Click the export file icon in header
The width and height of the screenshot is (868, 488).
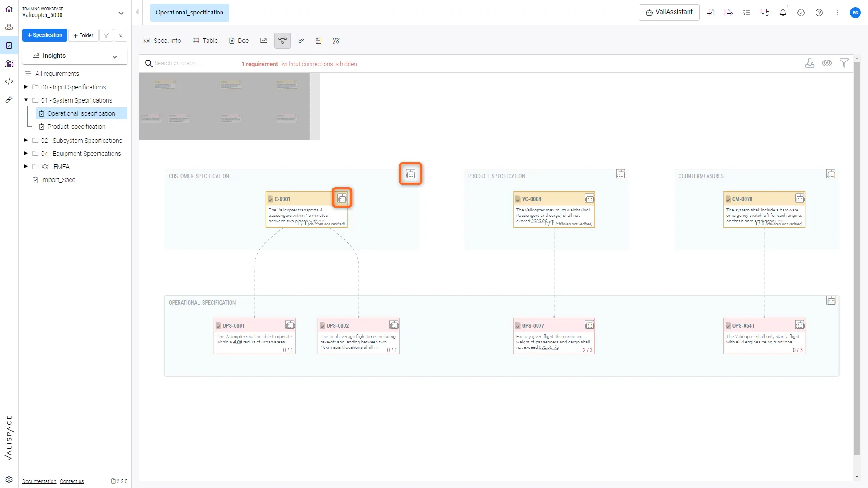(x=728, y=13)
